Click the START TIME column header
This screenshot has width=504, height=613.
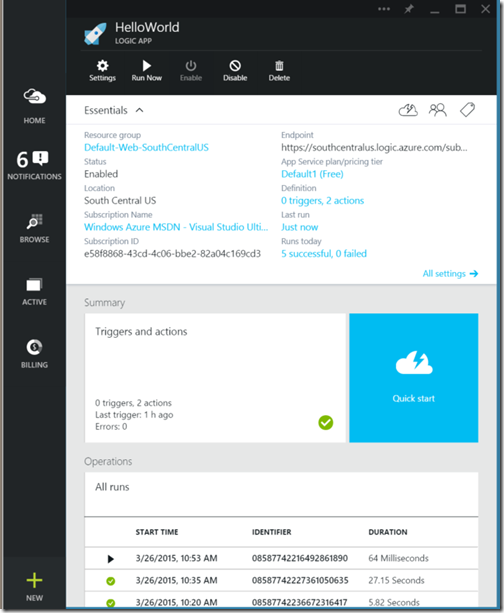[157, 532]
